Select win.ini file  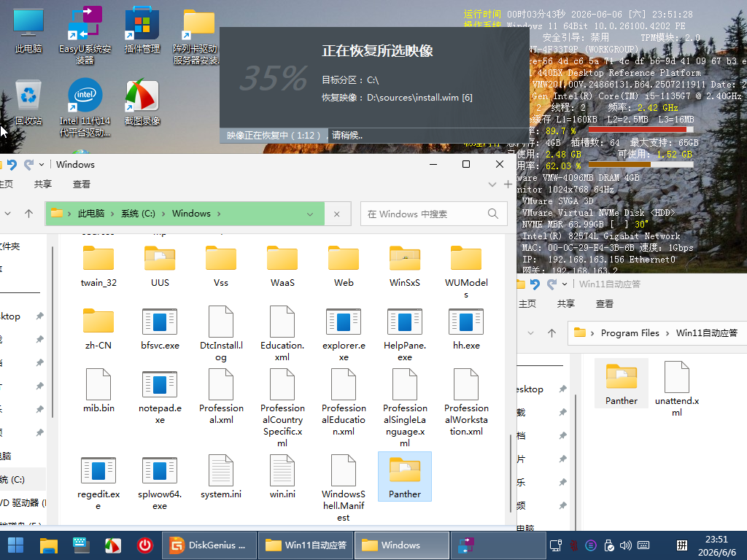pyautogui.click(x=282, y=477)
